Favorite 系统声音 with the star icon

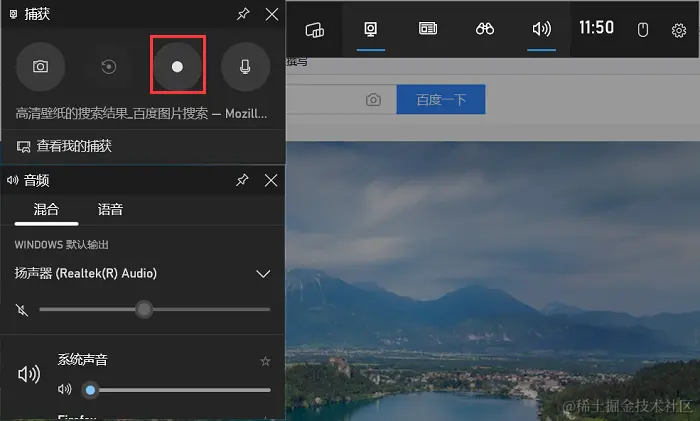point(265,361)
